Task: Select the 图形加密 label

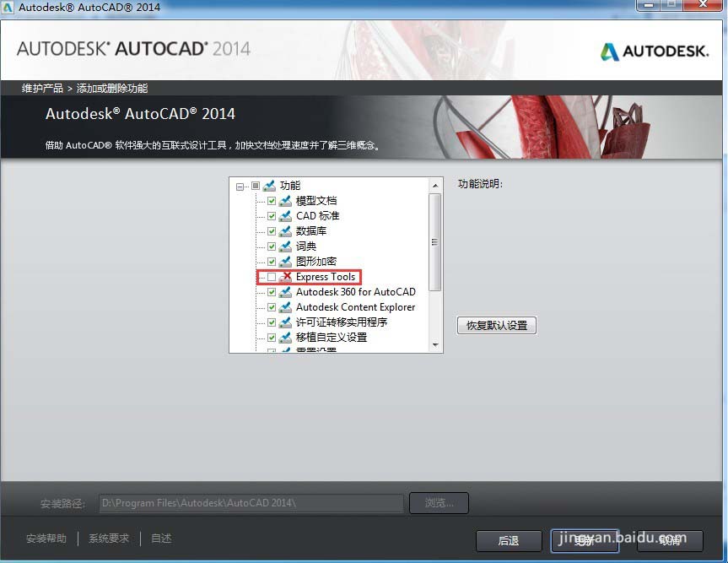Action: pos(316,262)
